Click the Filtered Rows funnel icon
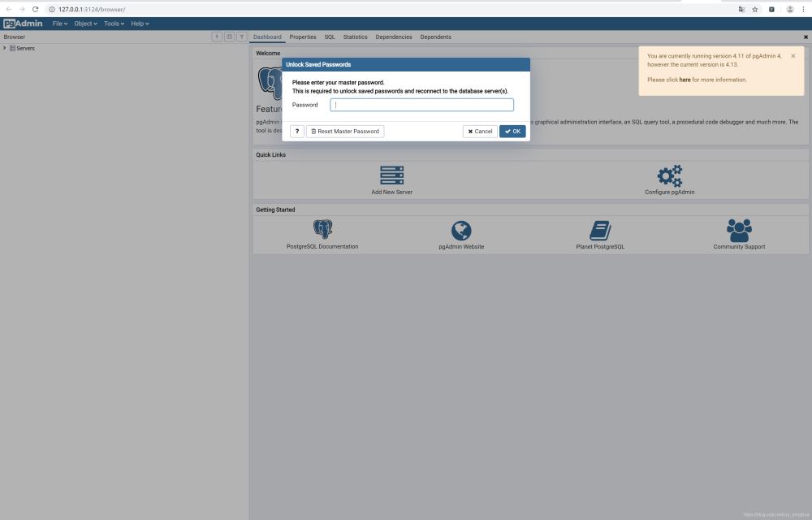The image size is (812, 520). pos(241,37)
